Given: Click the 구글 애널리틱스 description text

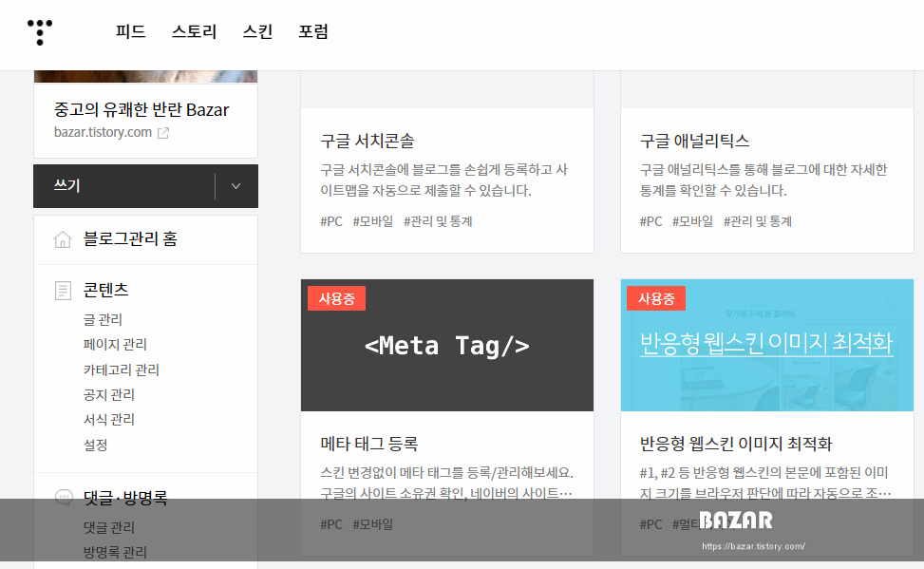Looking at the screenshot, I should point(764,180).
